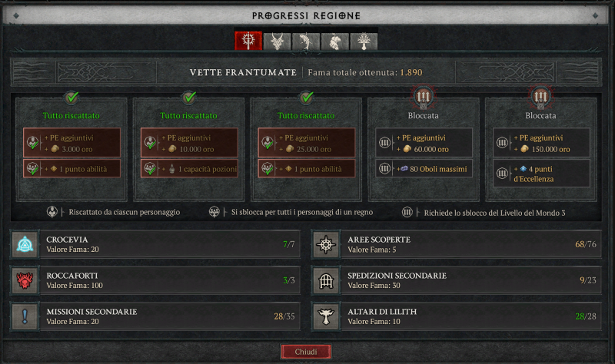Click the Aree Scoperte compass icon
615x364 pixels.
point(326,244)
